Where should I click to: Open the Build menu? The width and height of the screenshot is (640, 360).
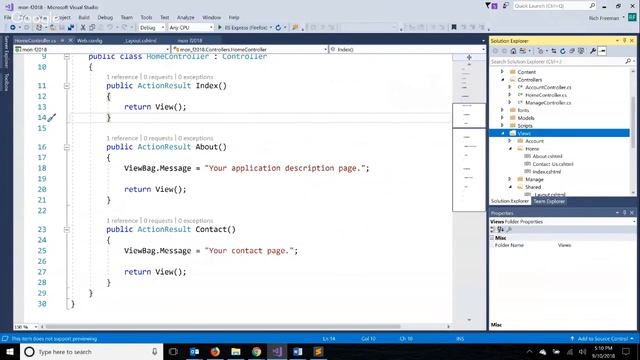point(84,18)
